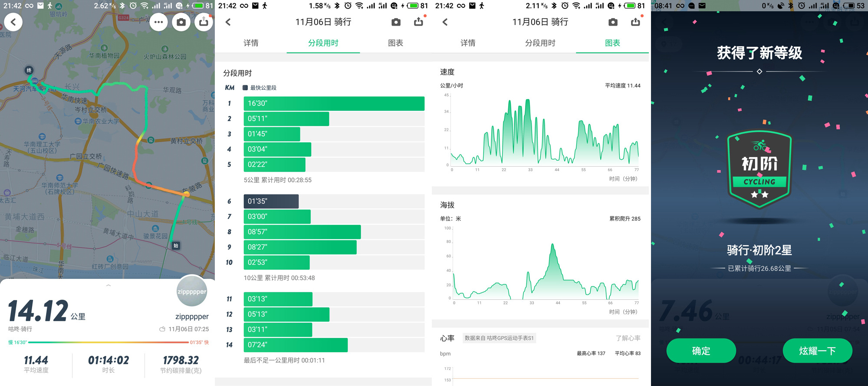Tap kilometer 14 bar 07'24"
The height and width of the screenshot is (386, 868).
click(296, 345)
